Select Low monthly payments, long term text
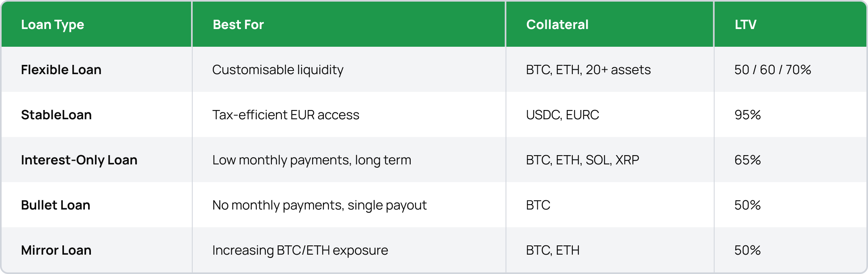868x274 pixels. point(312,160)
